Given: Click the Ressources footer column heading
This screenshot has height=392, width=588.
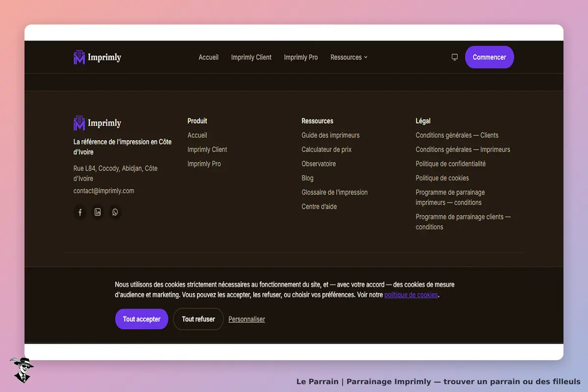Looking at the screenshot, I should click(318, 121).
